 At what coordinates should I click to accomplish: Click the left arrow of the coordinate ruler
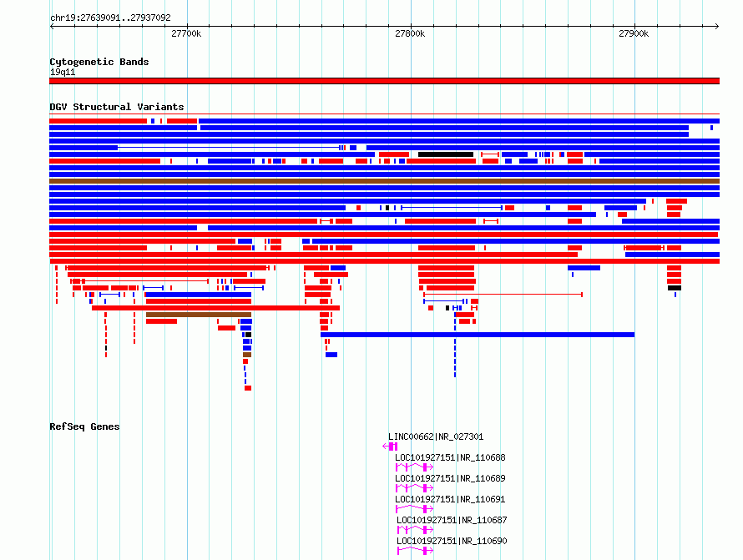coord(52,27)
